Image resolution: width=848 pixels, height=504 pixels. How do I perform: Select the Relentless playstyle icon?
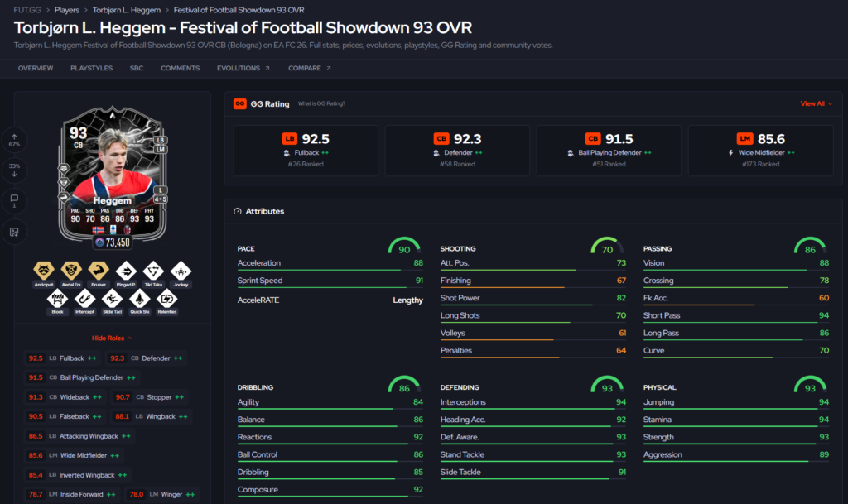point(166,301)
